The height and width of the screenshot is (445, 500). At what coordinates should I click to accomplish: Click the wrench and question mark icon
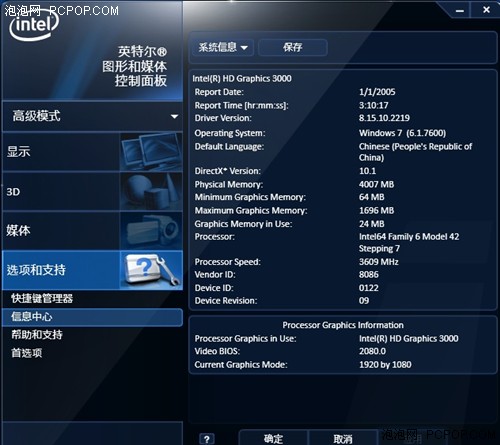click(151, 270)
